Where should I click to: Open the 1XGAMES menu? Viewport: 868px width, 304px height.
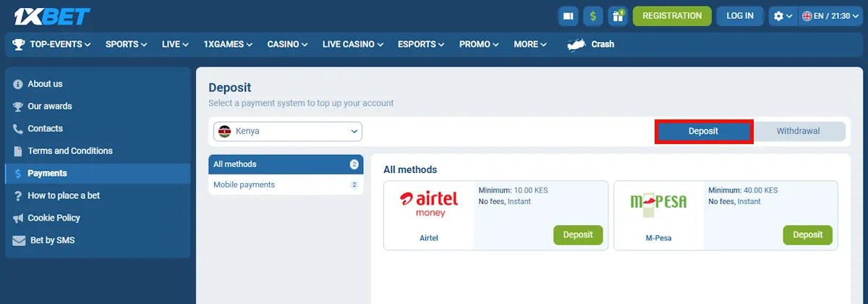click(x=229, y=44)
